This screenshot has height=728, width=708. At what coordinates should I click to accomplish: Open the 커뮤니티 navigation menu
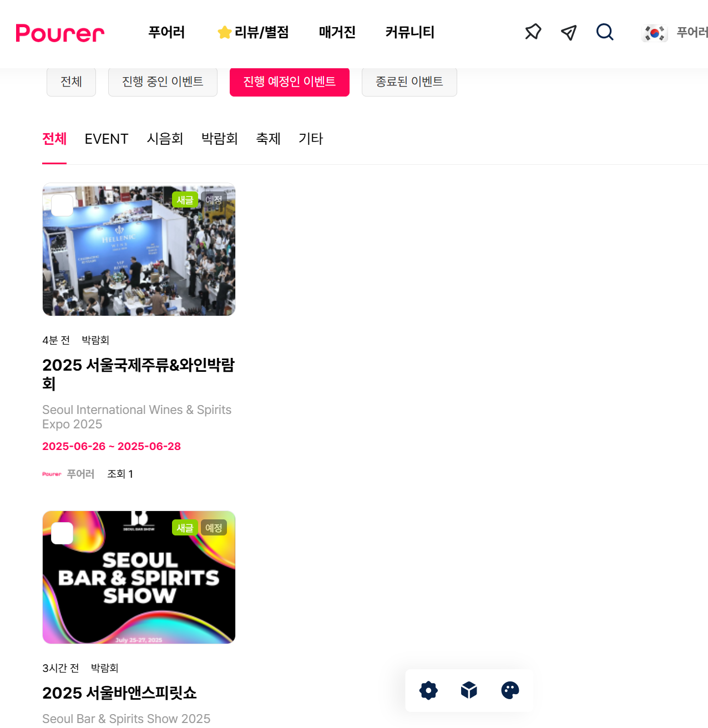[x=410, y=32]
